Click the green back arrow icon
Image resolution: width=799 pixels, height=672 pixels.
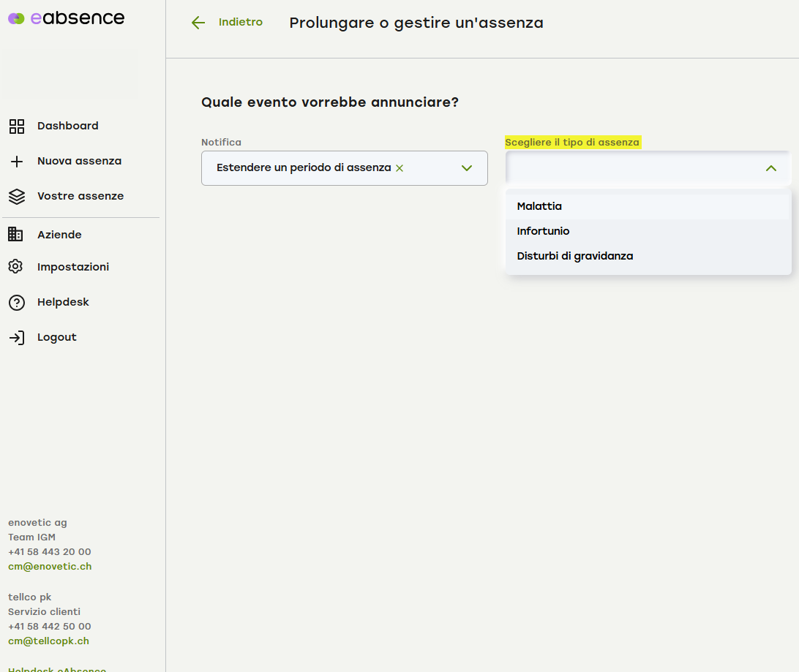[198, 23]
